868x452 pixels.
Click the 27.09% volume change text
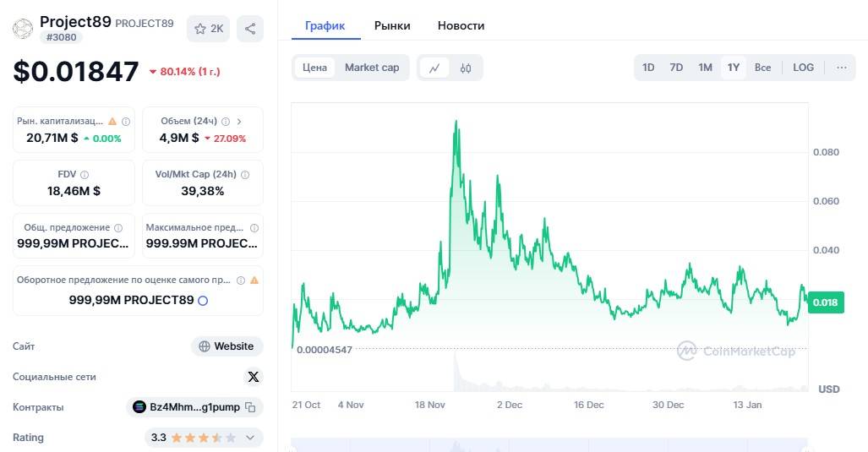(230, 139)
